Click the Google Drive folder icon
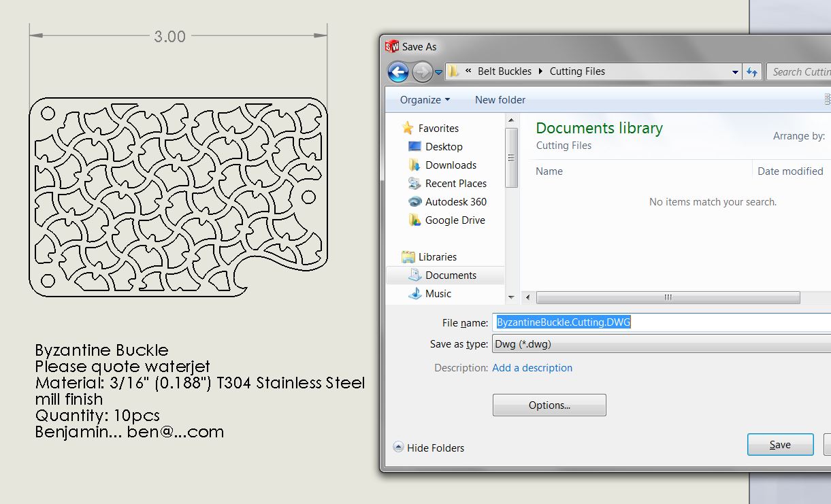Image resolution: width=831 pixels, height=504 pixels. pyautogui.click(x=414, y=220)
